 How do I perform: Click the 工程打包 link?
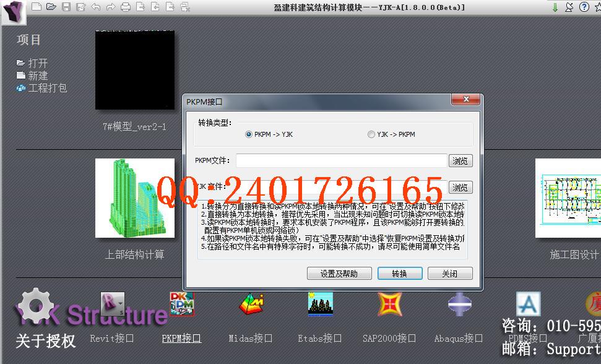pos(47,88)
